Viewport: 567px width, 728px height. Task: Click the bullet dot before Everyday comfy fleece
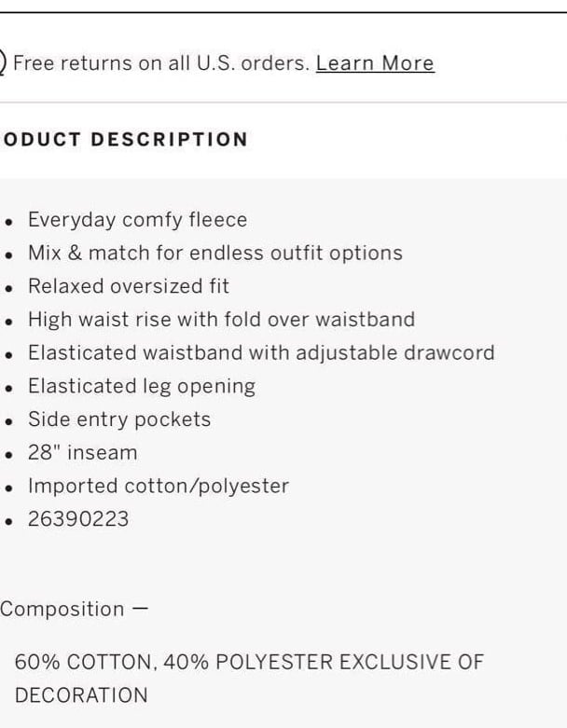point(8,222)
